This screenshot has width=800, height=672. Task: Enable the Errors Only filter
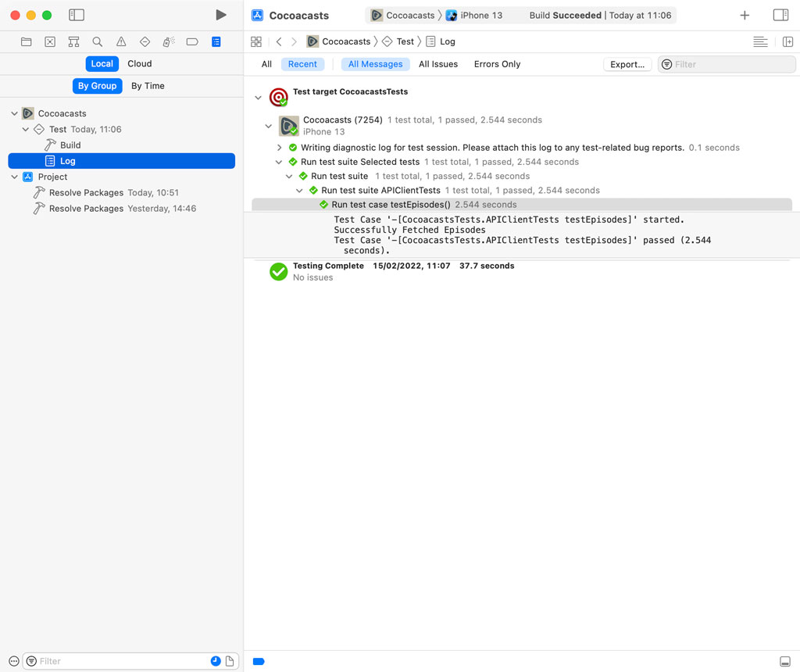pos(497,64)
